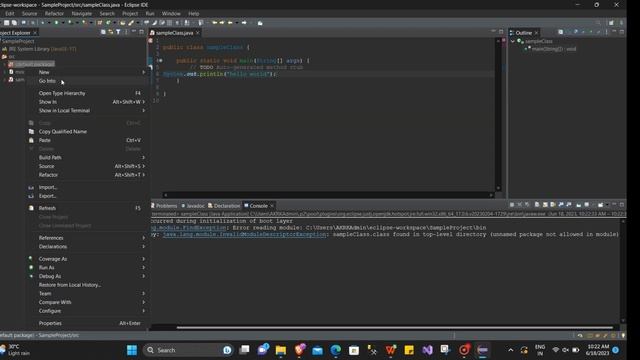Refresh the selected package
This screenshot has height=360, width=640.
(47, 208)
